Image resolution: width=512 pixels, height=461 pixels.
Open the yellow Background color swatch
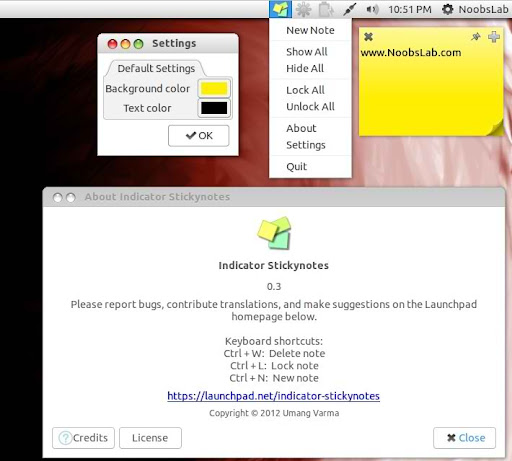click(x=214, y=89)
